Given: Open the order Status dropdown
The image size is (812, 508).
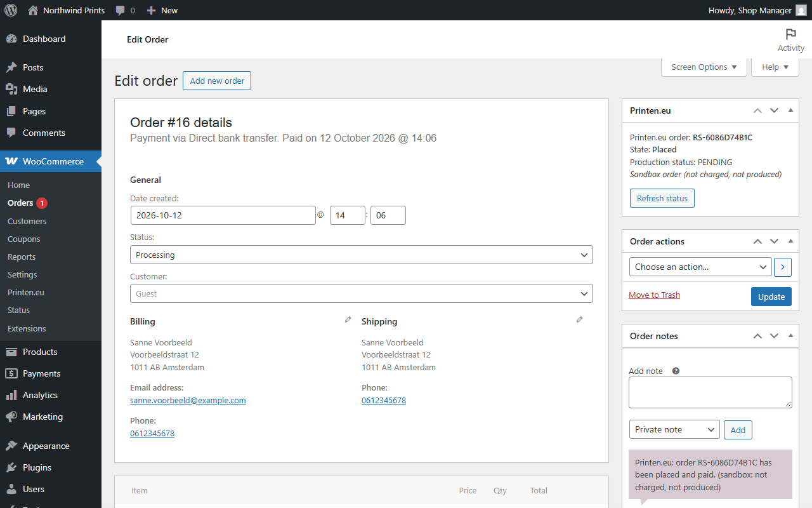Looking at the screenshot, I should click(x=362, y=255).
